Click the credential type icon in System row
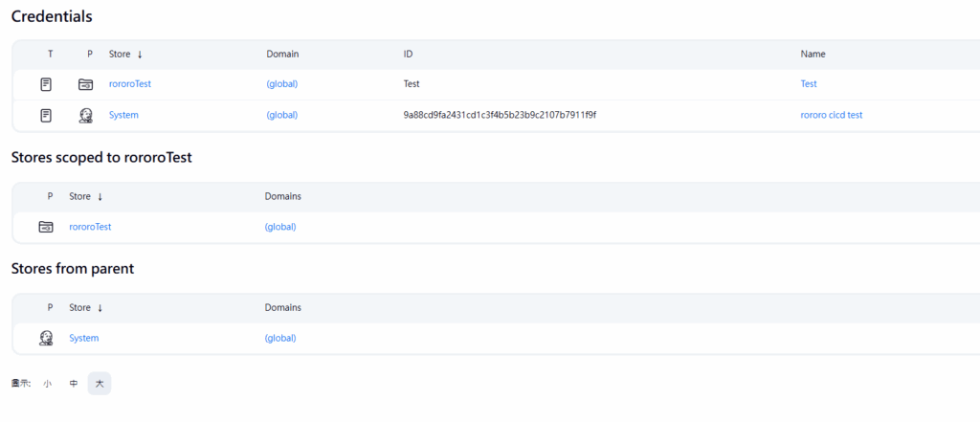980x422 pixels. click(46, 116)
